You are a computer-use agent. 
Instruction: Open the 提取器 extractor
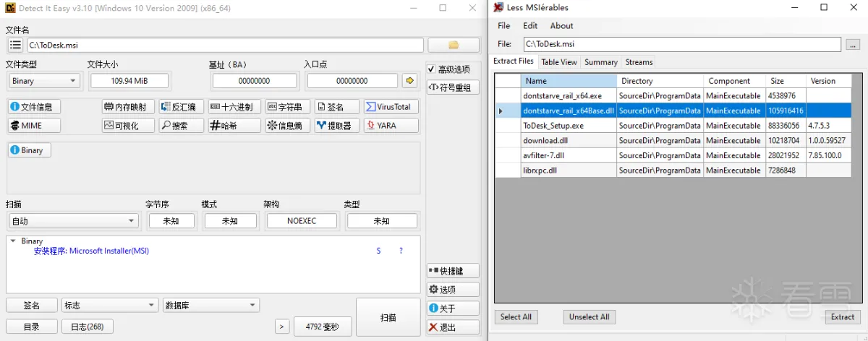pos(337,125)
